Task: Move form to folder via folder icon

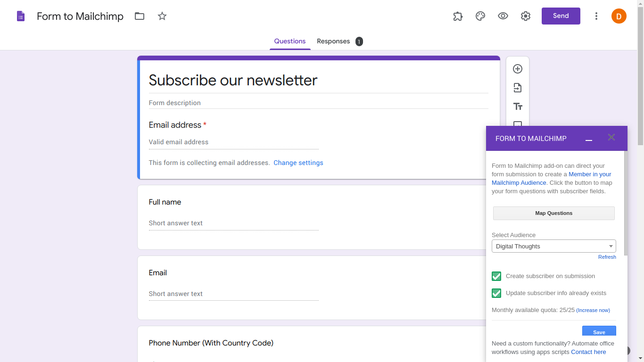Action: tap(139, 16)
